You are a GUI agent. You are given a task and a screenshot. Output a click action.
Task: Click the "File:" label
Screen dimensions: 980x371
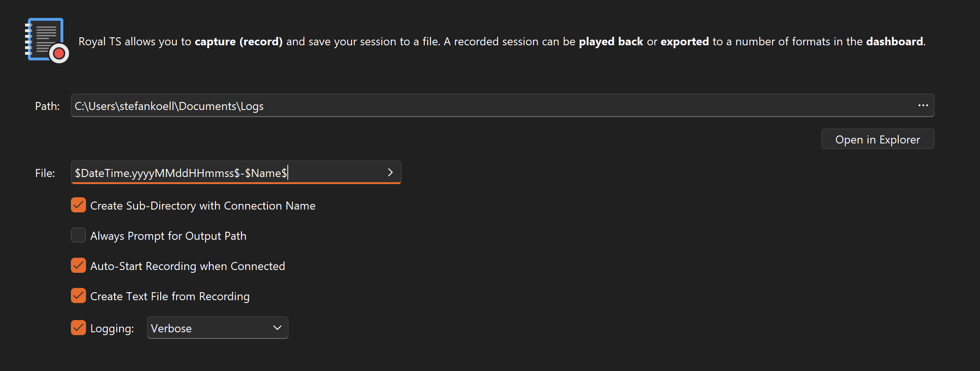point(45,173)
